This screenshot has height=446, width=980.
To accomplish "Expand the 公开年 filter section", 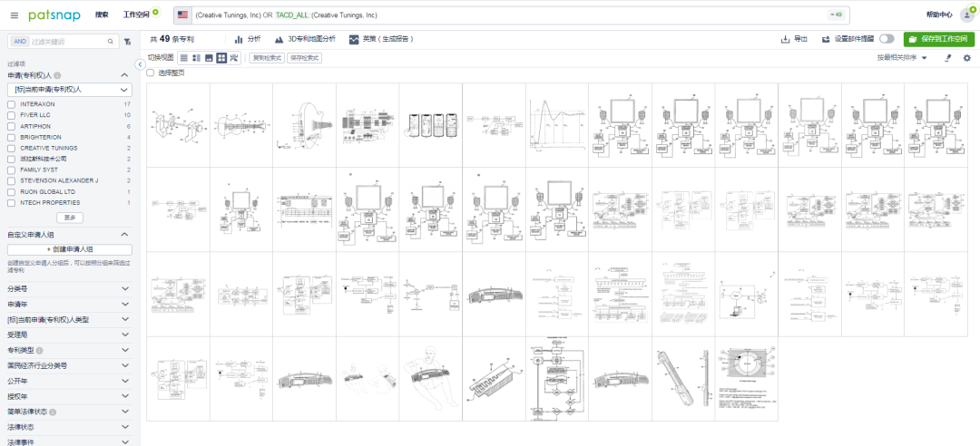I will 124,381.
